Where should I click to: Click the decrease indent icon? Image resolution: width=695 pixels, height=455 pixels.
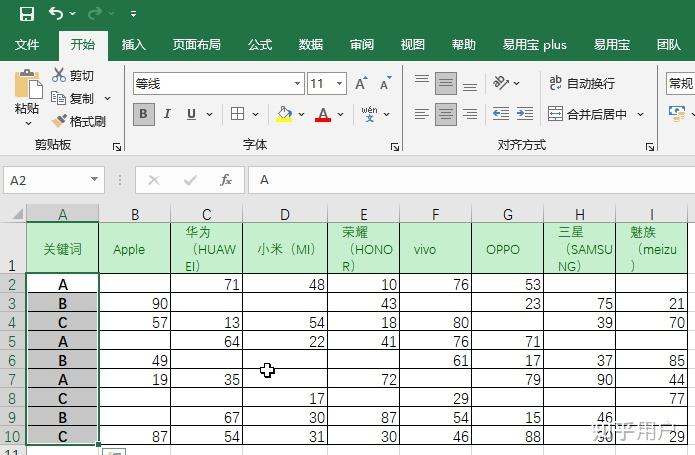click(x=501, y=114)
